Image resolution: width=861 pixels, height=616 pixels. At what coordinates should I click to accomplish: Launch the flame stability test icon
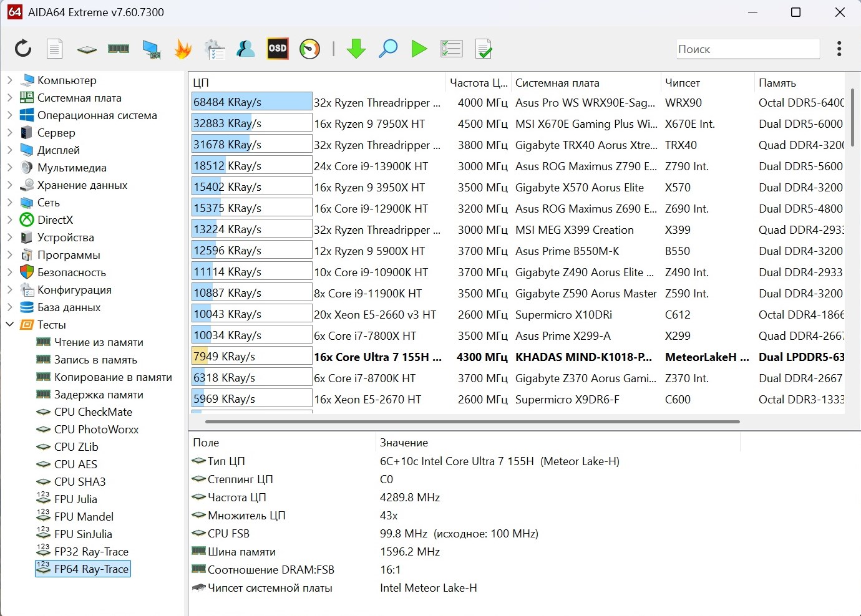(x=182, y=49)
